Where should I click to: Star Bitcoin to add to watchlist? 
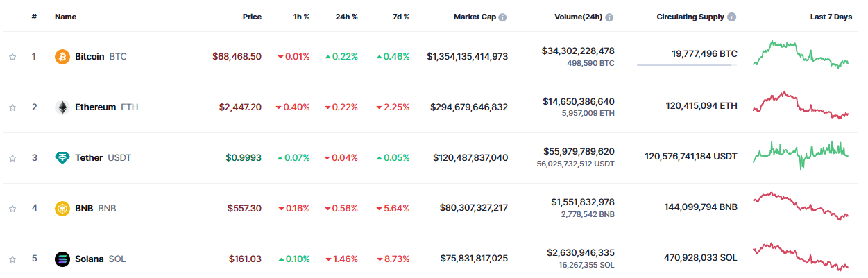pyautogui.click(x=12, y=57)
